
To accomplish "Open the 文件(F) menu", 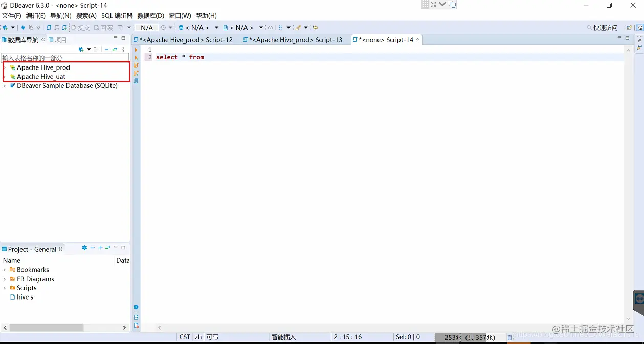I will [12, 16].
